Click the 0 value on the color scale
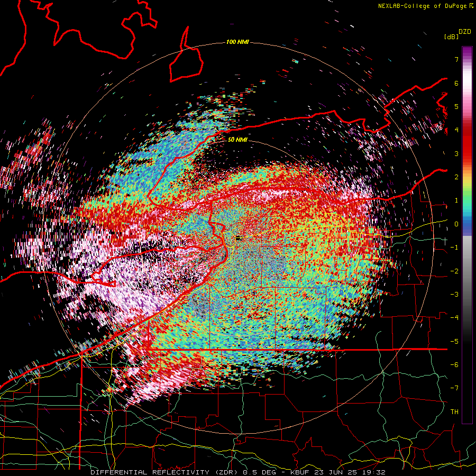Screen dimensions: 476x476 (456, 224)
